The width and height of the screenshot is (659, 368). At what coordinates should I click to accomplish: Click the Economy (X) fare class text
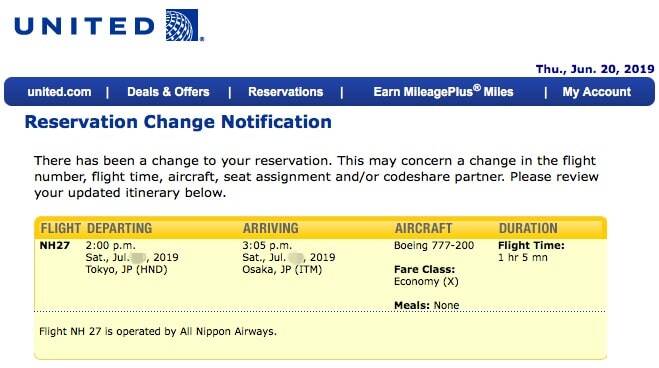(426, 281)
